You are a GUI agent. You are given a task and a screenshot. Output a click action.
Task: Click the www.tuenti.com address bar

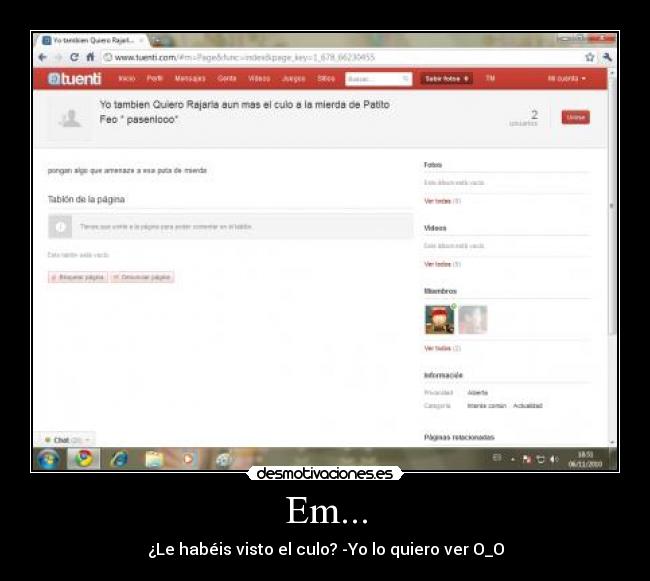pos(340,57)
